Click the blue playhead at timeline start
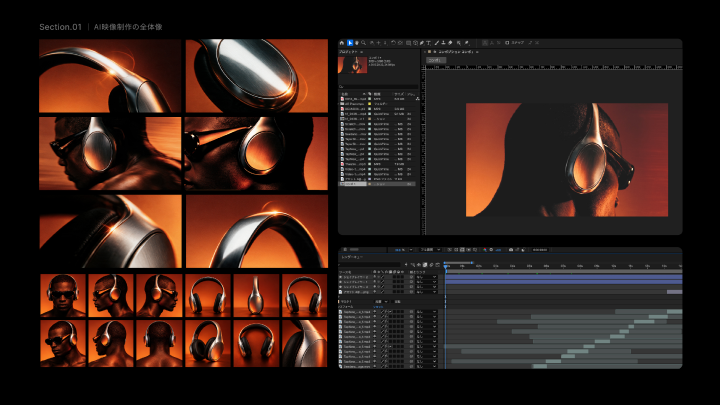 click(445, 267)
